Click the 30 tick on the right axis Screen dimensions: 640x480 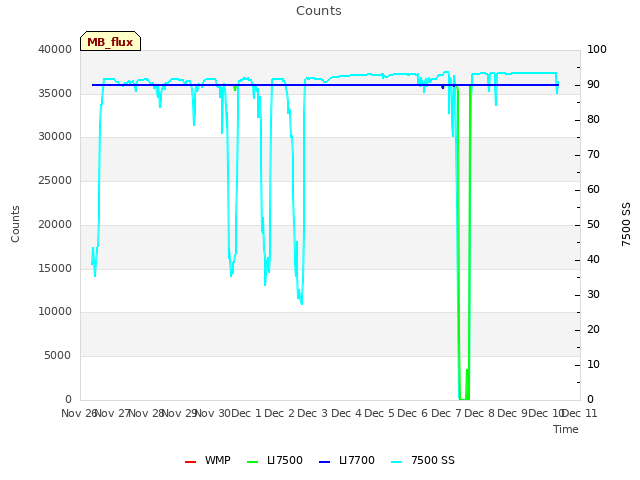(593, 294)
